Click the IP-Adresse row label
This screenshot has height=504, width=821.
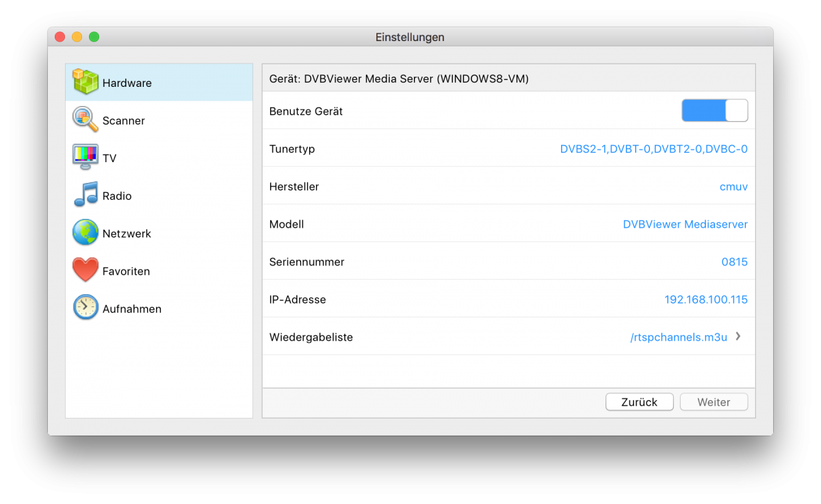(x=298, y=300)
